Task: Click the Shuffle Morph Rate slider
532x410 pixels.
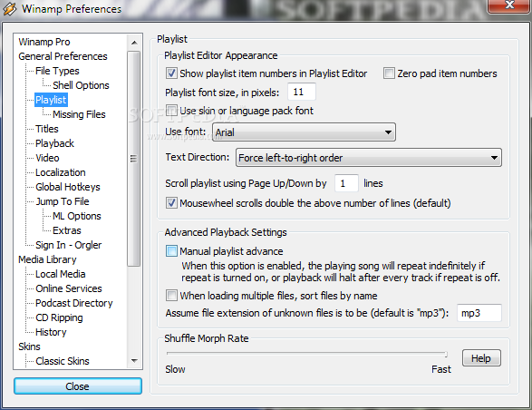Action: coord(307,354)
